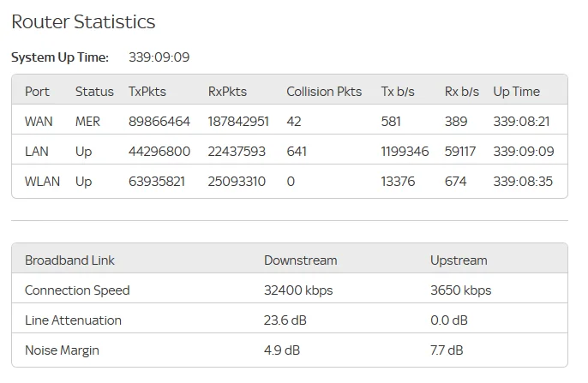Select WLAN Rx b/s value 674
Screen dimensions: 588x383
pyautogui.click(x=455, y=182)
